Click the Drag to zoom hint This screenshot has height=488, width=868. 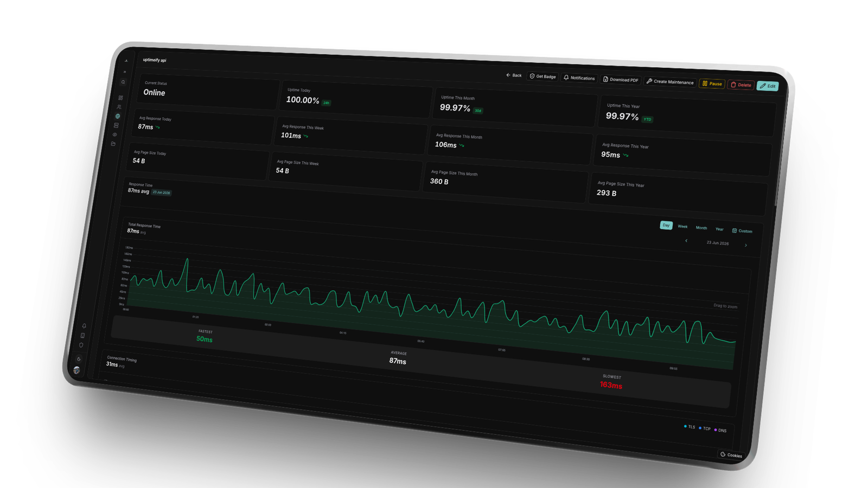coord(725,306)
